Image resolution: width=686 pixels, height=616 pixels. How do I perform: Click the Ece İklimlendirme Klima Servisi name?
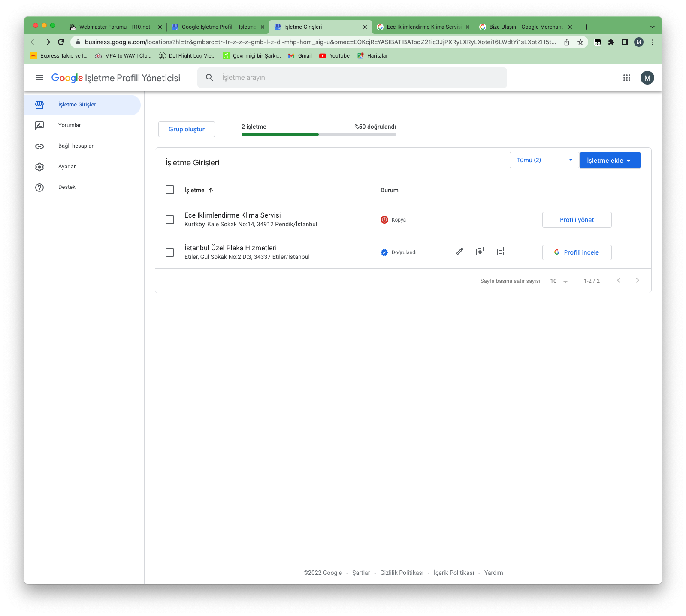point(233,215)
